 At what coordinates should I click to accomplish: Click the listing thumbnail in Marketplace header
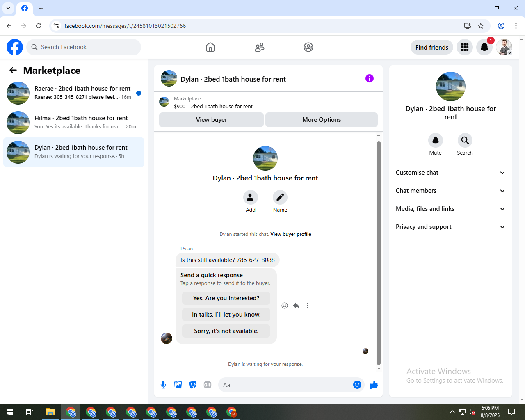164,102
